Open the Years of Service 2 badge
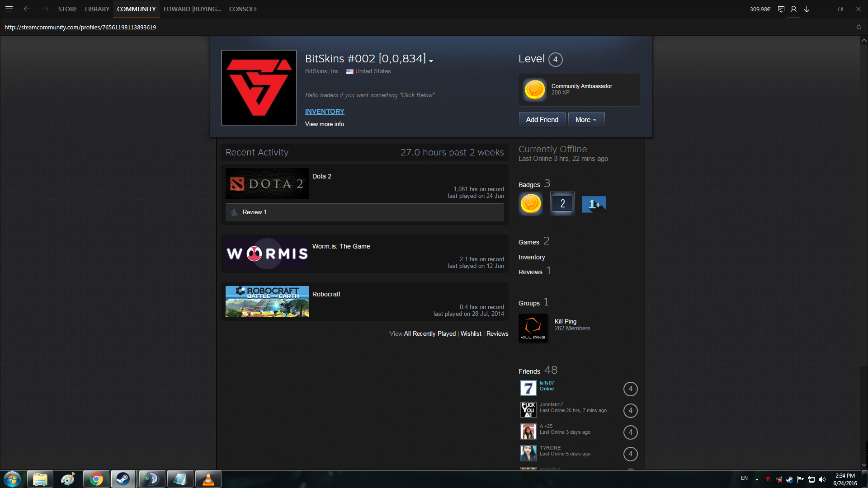This screenshot has width=868, height=488. (x=562, y=204)
